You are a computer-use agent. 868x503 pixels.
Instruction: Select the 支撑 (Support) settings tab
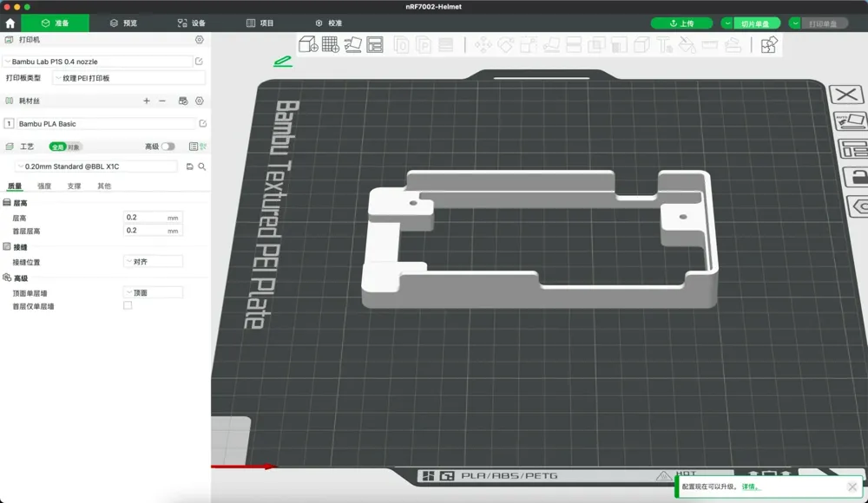coord(74,186)
